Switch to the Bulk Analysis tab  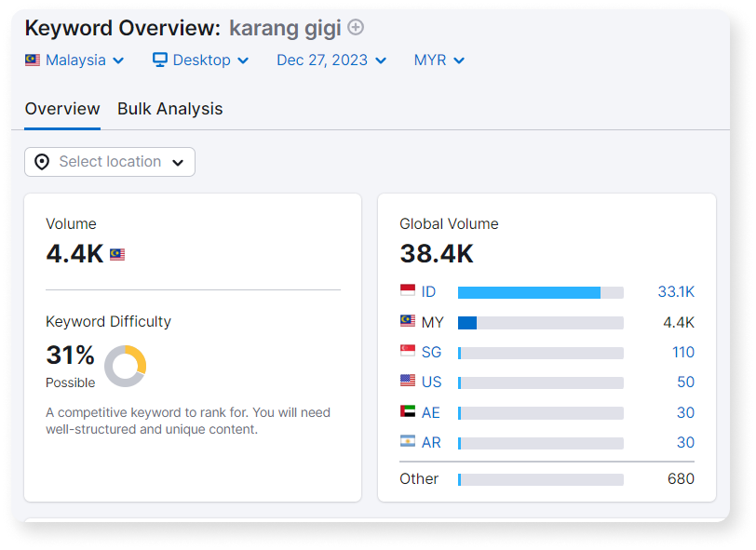[169, 109]
